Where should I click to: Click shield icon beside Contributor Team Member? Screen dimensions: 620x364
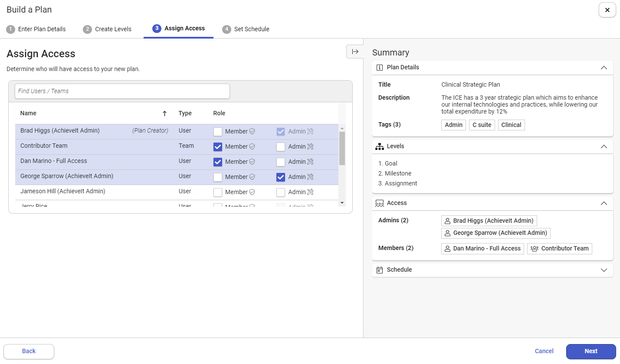[x=252, y=147]
